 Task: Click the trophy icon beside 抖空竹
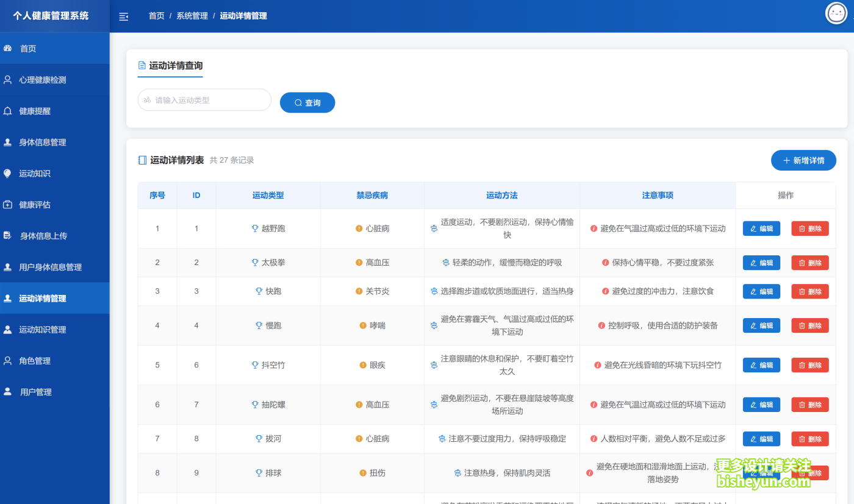pos(255,365)
